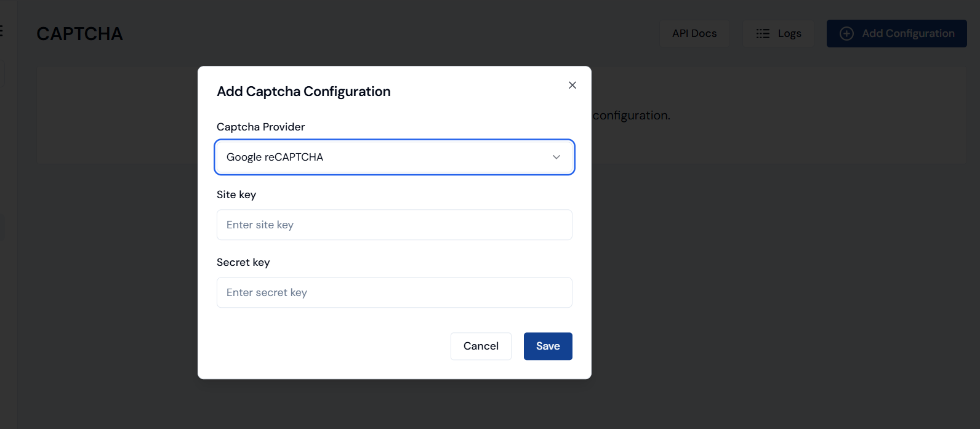Image resolution: width=980 pixels, height=429 pixels.
Task: Save the captcha configuration
Action: (547, 346)
